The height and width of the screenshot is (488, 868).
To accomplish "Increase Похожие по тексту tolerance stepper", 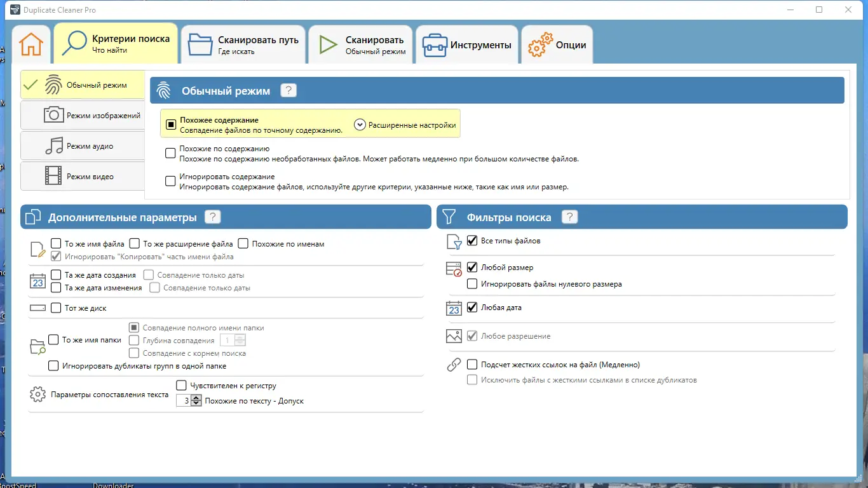I will pos(196,398).
